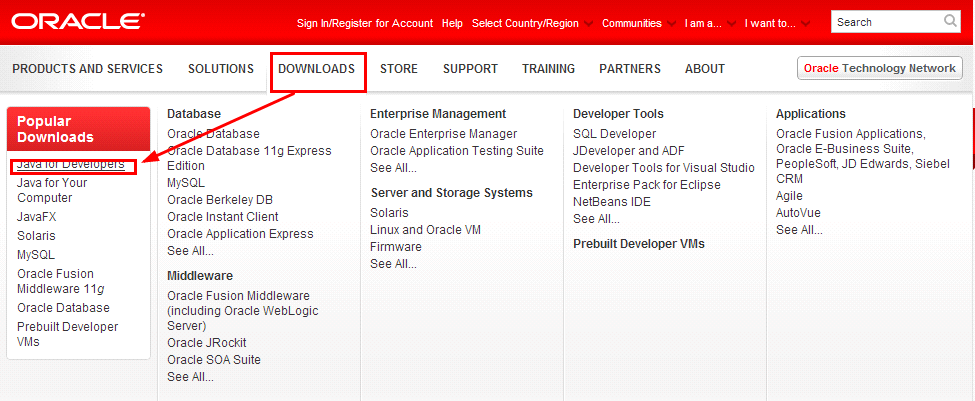
Task: Select the Downloads menu tab
Action: [x=317, y=69]
